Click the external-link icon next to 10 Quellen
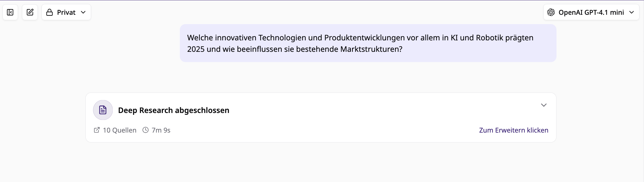Viewport: 644px width, 182px height. 97,130
